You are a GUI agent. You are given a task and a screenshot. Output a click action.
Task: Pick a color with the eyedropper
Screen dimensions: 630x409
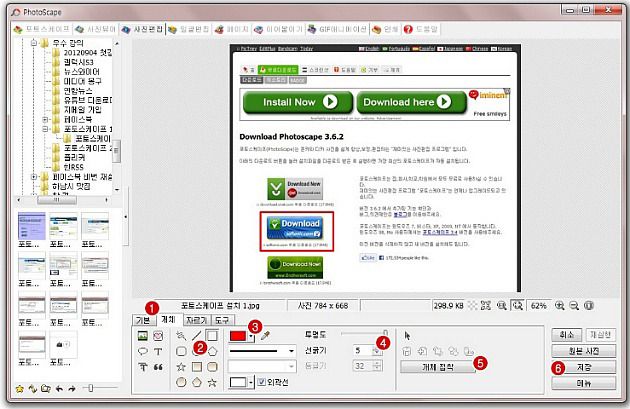pos(265,336)
